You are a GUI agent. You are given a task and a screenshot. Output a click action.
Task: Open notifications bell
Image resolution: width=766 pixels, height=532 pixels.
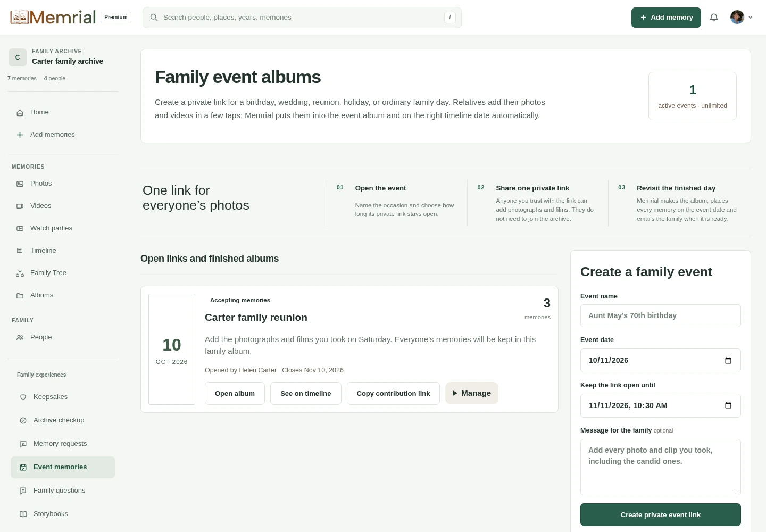click(714, 18)
